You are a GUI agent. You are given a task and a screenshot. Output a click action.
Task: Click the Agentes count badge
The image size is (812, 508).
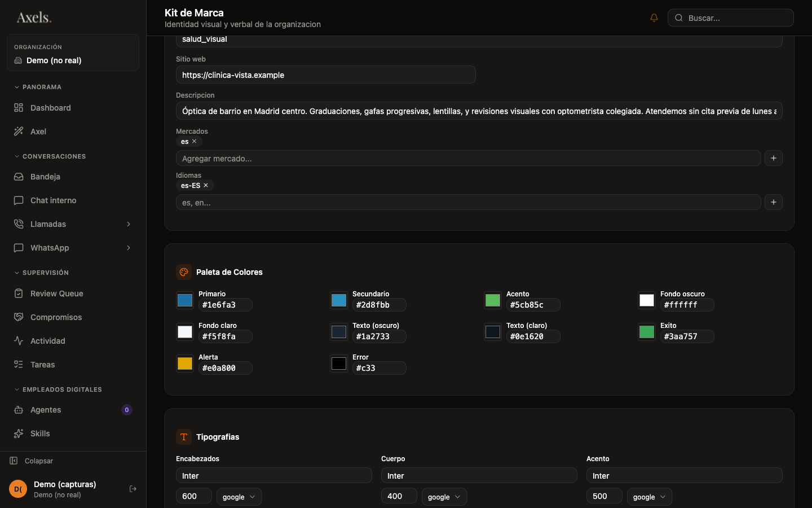127,410
